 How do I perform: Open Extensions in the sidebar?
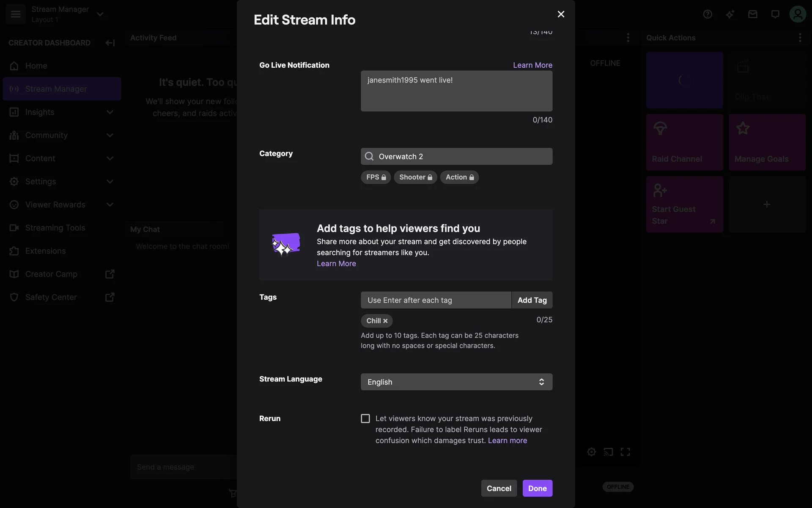pyautogui.click(x=45, y=251)
